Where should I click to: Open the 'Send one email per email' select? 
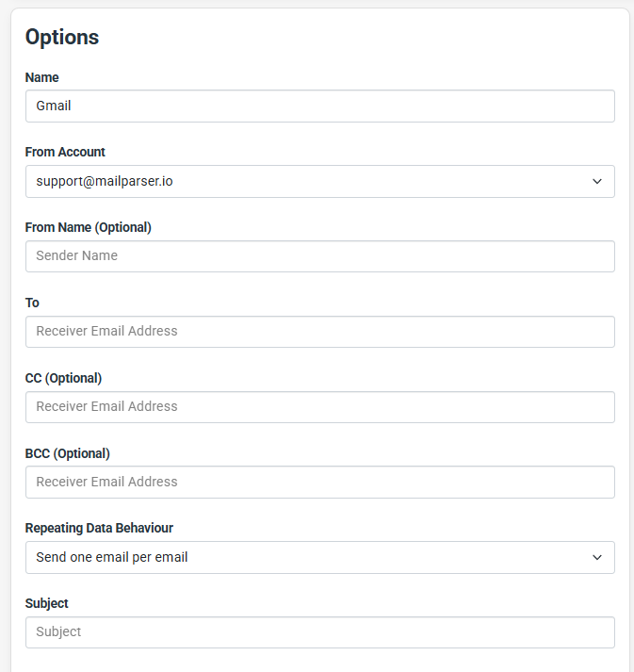coord(320,558)
